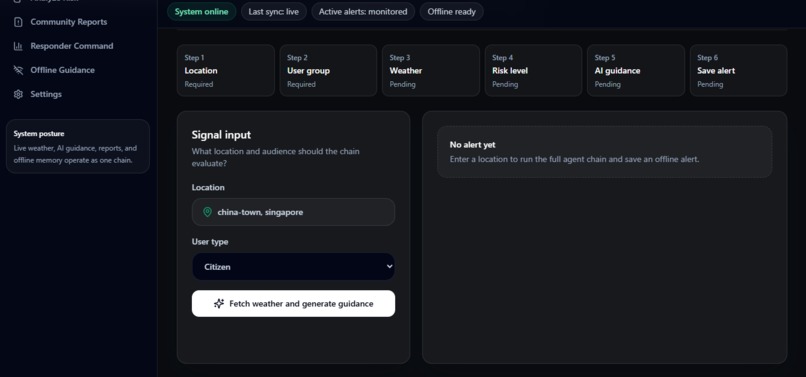The width and height of the screenshot is (806, 377).
Task: Click the Last sync: live pill
Action: coord(273,11)
